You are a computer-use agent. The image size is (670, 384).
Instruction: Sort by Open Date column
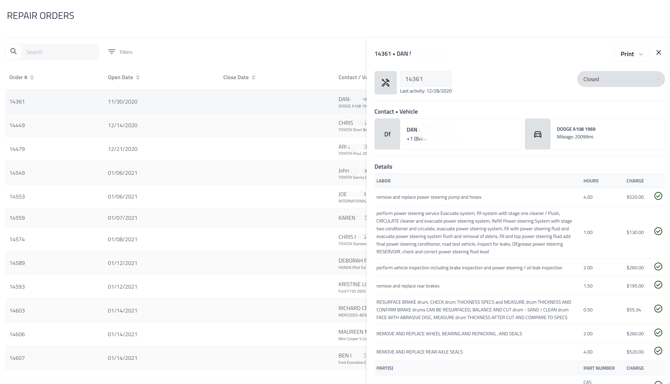123,77
